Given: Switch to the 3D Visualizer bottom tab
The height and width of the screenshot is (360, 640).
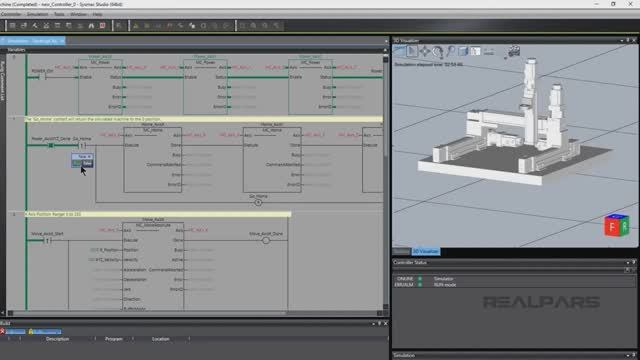Looking at the screenshot, I should pos(425,251).
